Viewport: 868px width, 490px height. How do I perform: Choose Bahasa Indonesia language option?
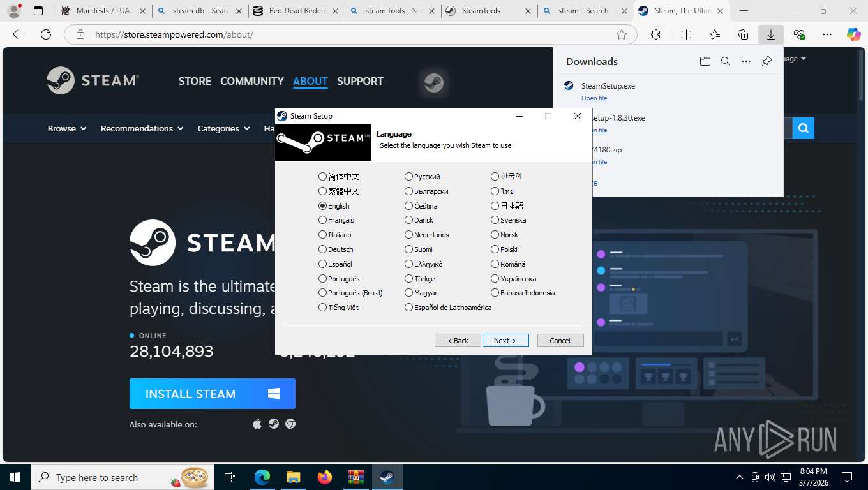pos(495,293)
